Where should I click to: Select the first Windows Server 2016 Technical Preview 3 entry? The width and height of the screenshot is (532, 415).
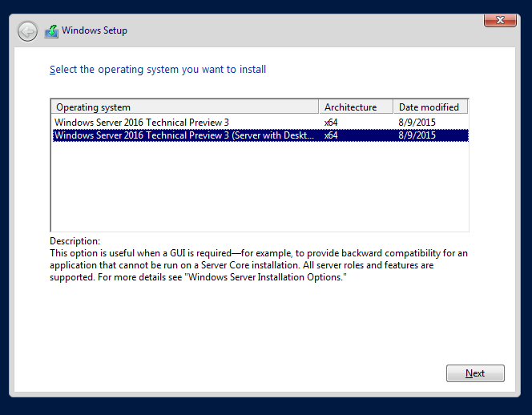click(260, 122)
